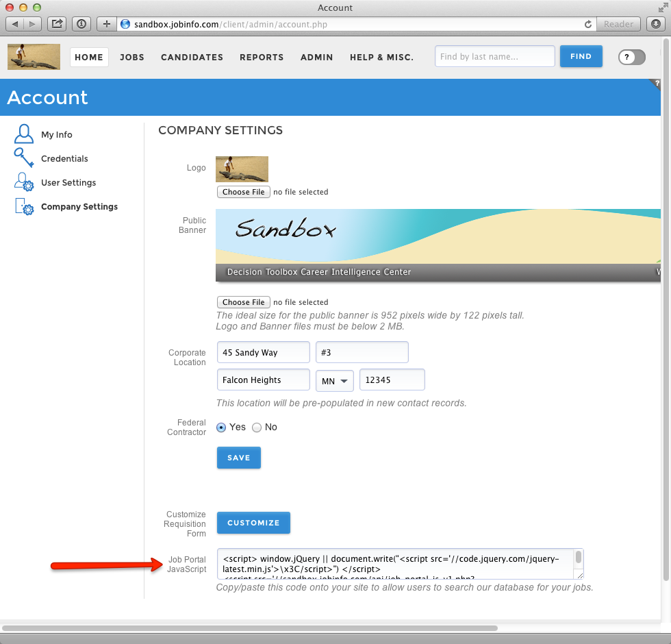Open the HELP & MISC. menu
The image size is (671, 644).
pos(382,57)
